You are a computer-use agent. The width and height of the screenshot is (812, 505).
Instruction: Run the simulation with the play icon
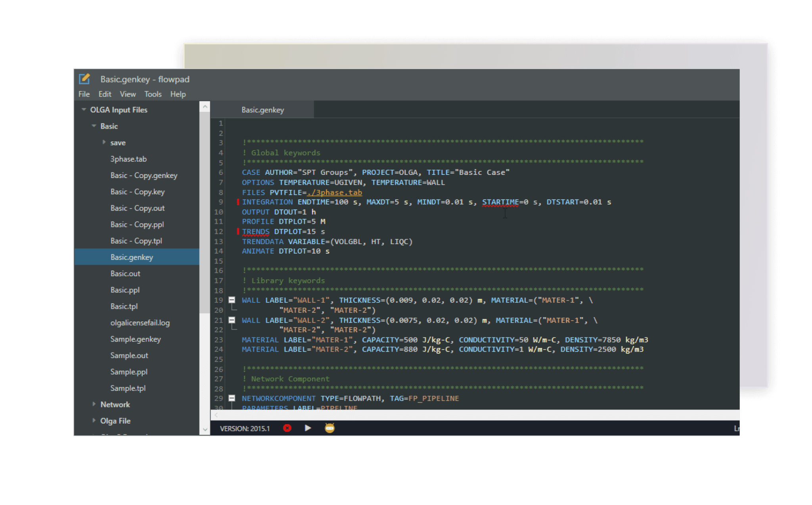[308, 428]
